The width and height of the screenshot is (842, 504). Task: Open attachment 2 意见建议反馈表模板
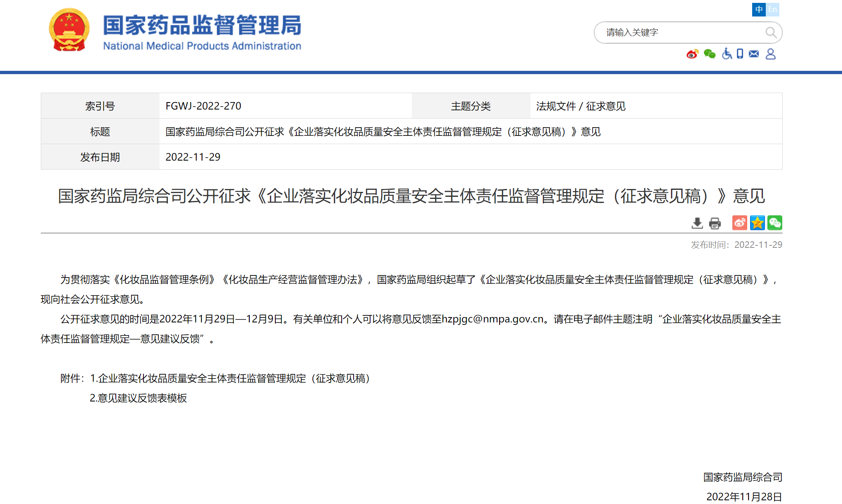coord(139,398)
